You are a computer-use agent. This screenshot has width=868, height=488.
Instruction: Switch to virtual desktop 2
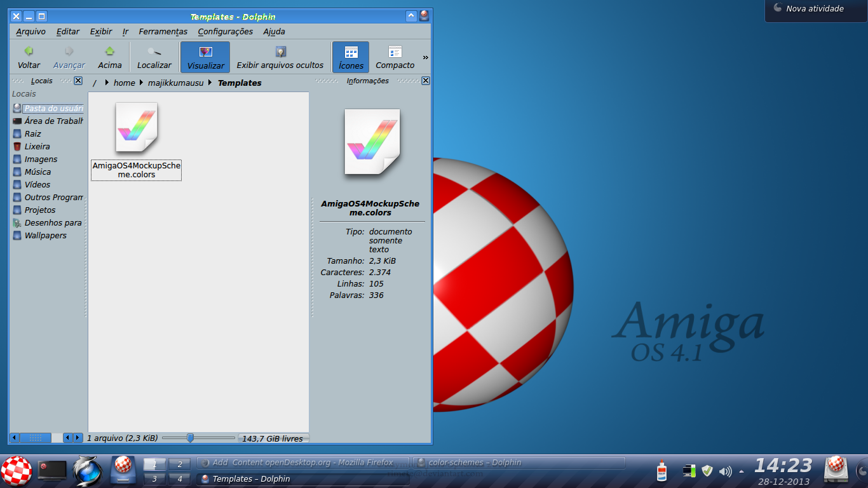[x=179, y=464]
